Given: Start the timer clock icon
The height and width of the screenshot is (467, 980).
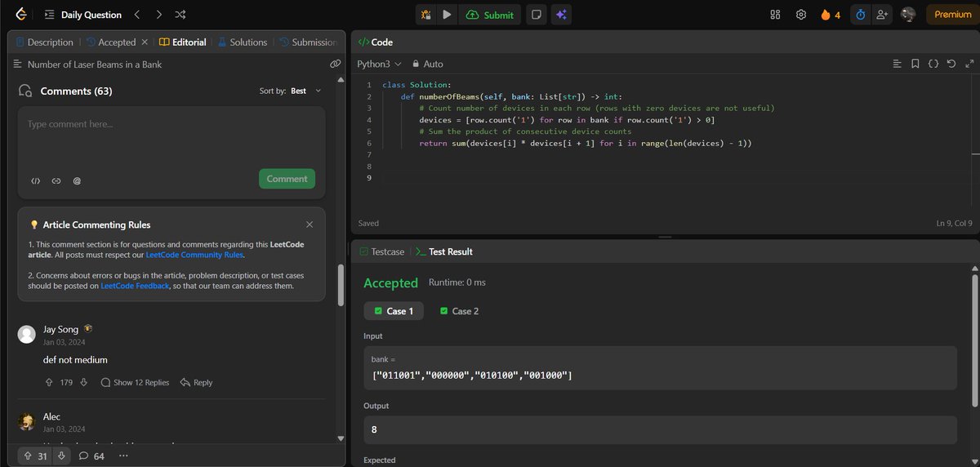Looking at the screenshot, I should pyautogui.click(x=860, y=15).
